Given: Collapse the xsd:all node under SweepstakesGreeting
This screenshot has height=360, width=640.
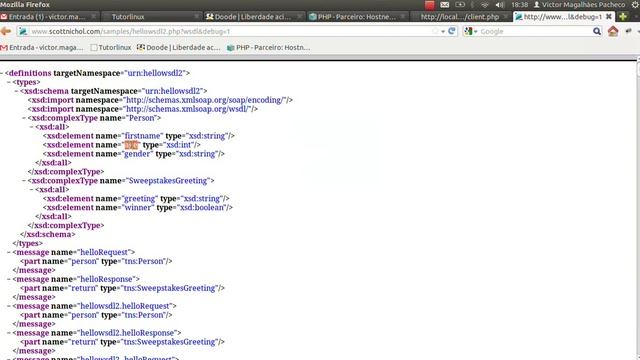Looking at the screenshot, I should pyautogui.click(x=31, y=189).
